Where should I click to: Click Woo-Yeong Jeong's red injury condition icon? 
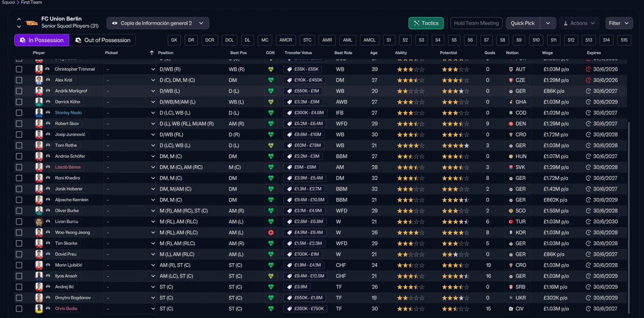(271, 233)
